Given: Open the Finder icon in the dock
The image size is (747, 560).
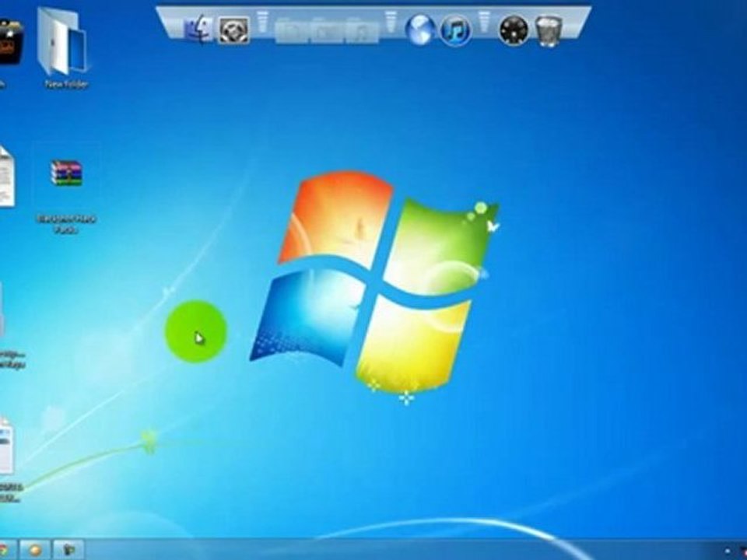Looking at the screenshot, I should point(199,30).
